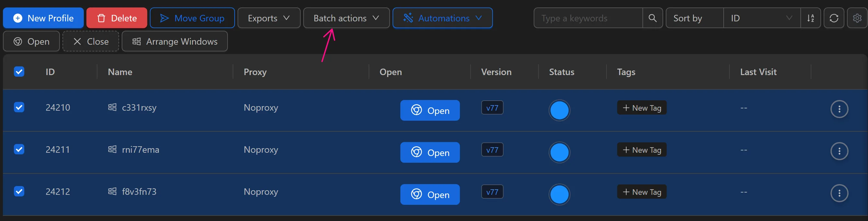Delete the selected profiles
This screenshot has height=221, width=868.
(117, 18)
